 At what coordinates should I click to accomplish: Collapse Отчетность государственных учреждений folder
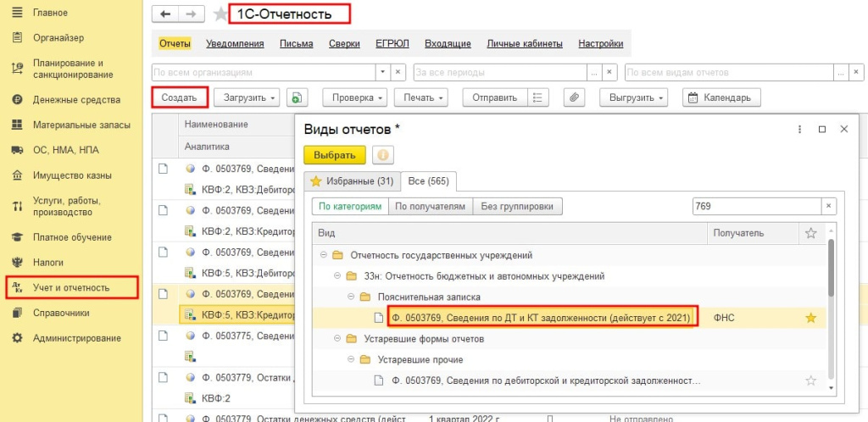coord(323,255)
